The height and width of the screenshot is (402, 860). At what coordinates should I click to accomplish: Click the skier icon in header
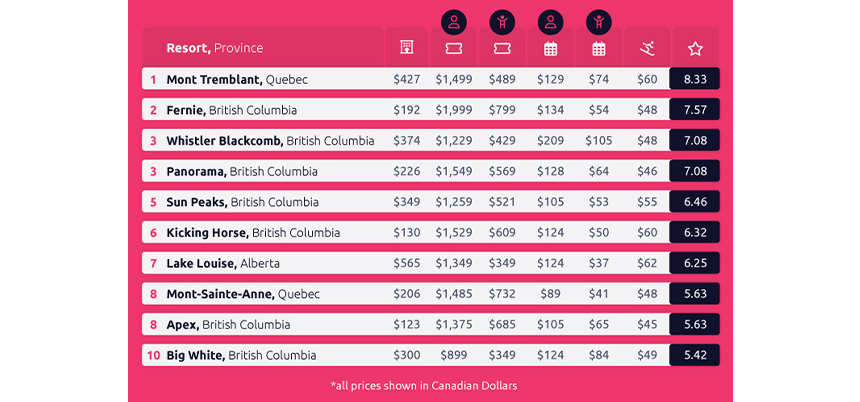tap(647, 49)
